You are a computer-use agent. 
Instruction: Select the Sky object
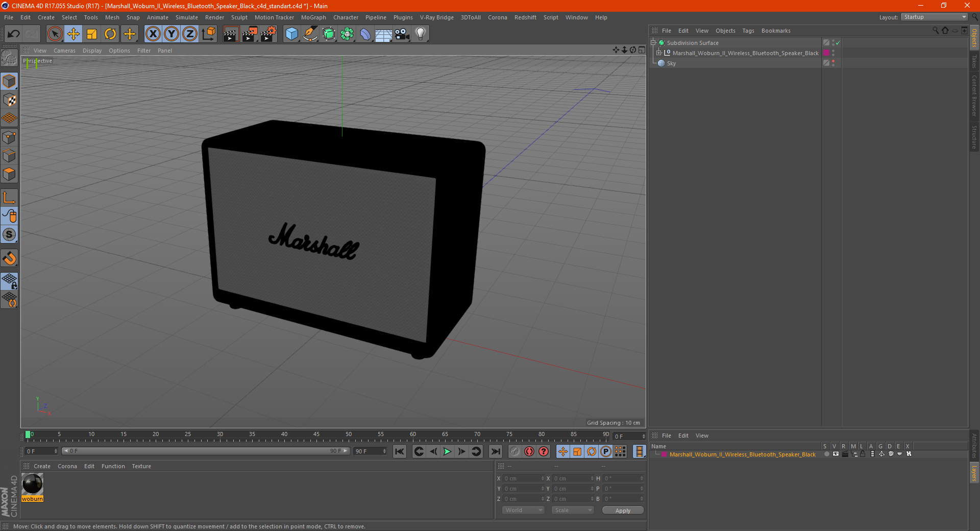coord(671,63)
